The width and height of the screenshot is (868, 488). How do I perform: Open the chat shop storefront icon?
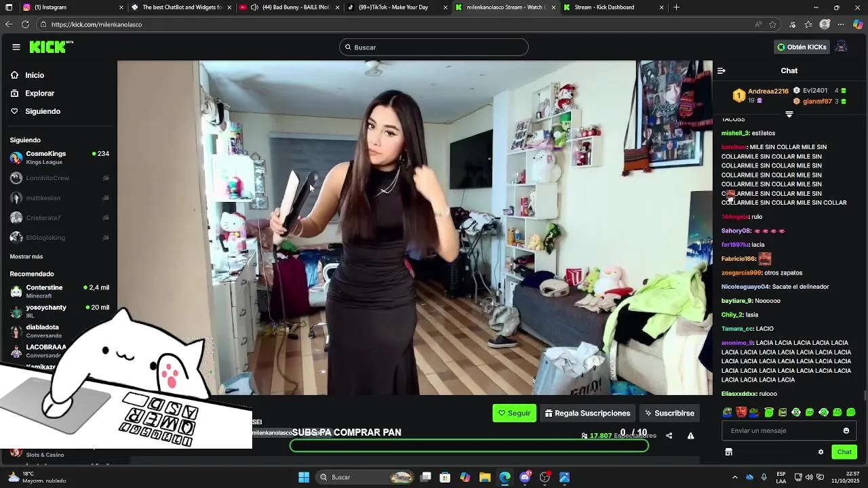click(728, 452)
